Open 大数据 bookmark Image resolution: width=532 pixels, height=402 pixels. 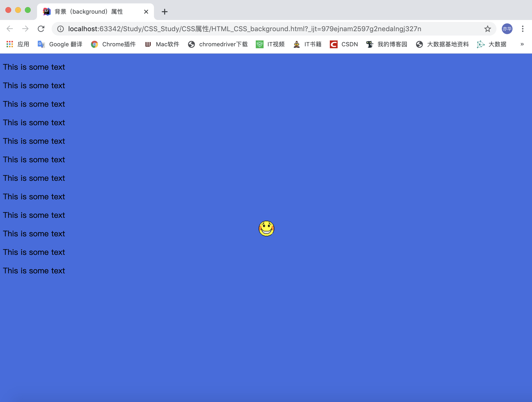492,44
